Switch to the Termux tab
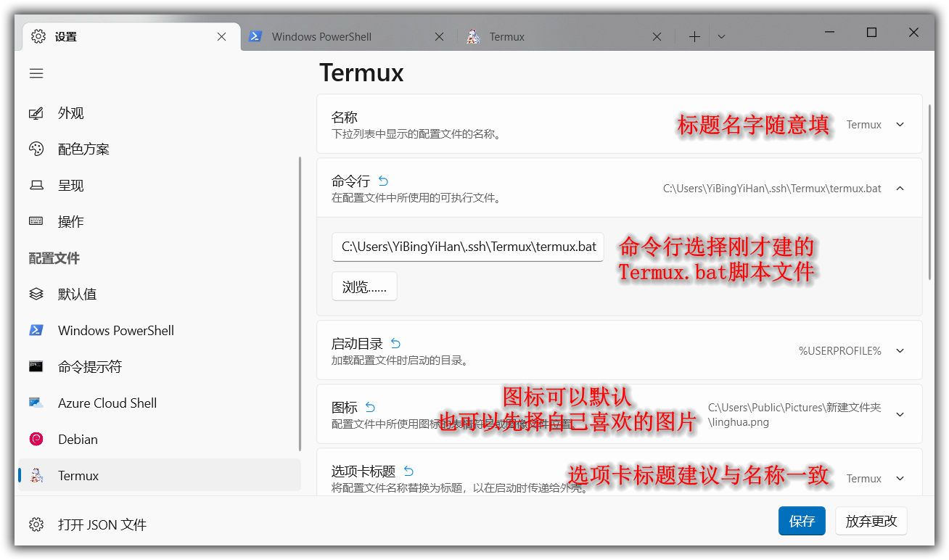Screen dimensions: 949x560 point(567,36)
